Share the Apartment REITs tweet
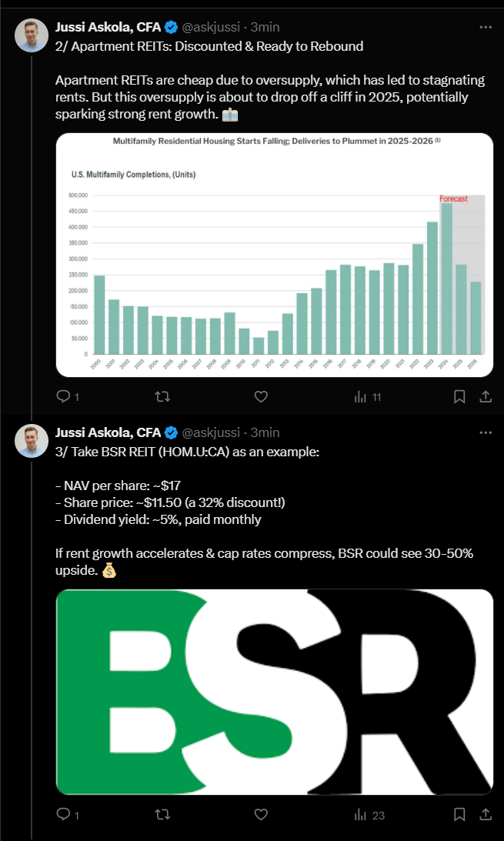Viewport: 504px width, 841px height. click(486, 396)
